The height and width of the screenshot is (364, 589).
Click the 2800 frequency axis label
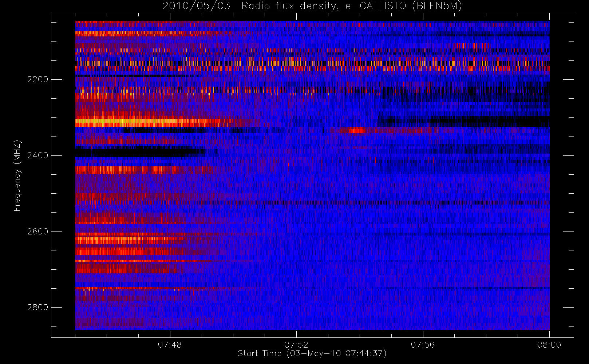coord(37,307)
